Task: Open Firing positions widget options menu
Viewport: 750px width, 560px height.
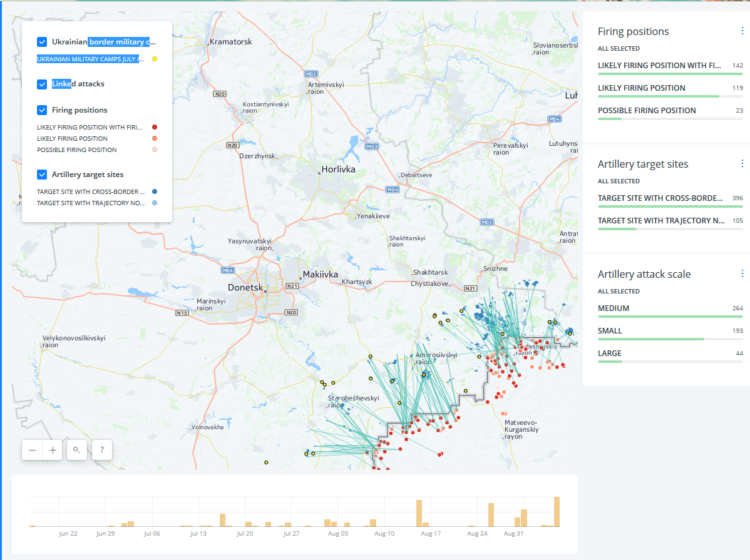Action: [x=742, y=31]
